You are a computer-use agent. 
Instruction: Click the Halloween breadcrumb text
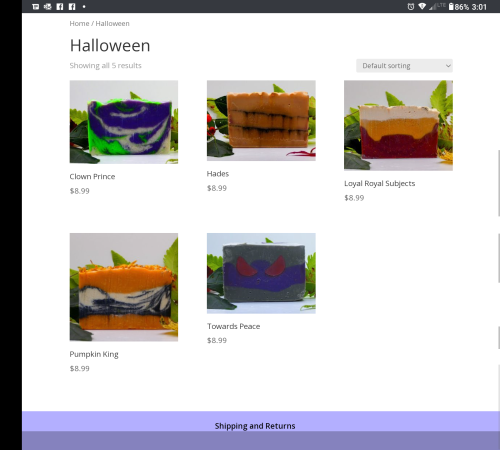[x=112, y=23]
